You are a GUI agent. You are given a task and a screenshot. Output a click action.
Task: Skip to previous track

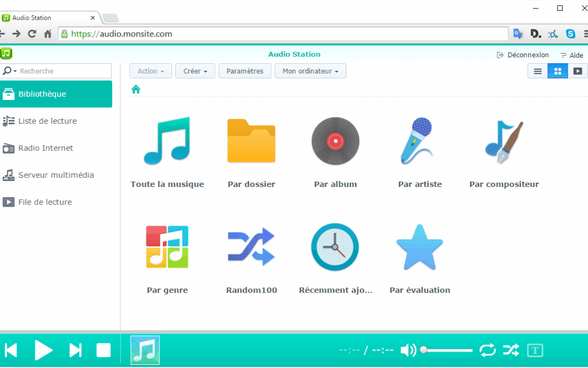coord(11,351)
